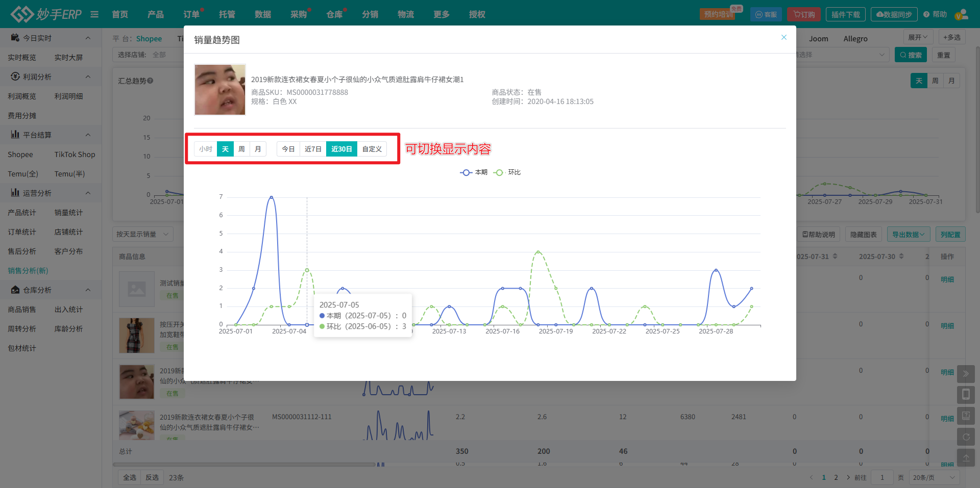Open the 仓库 top menu

[334, 14]
